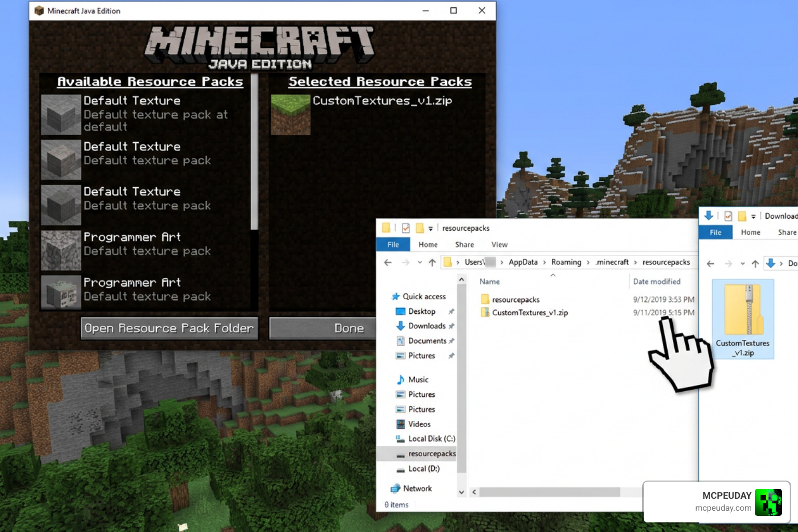Click horizontal scrollbar left arrow
Viewport: 798px width, 532px height.
pyautogui.click(x=474, y=492)
